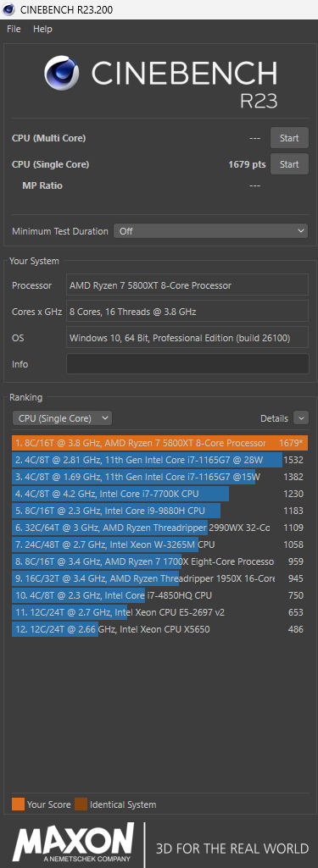The height and width of the screenshot is (868, 318).
Task: Select the Xeon CPU X5650 ranking row
Action: coord(159,629)
